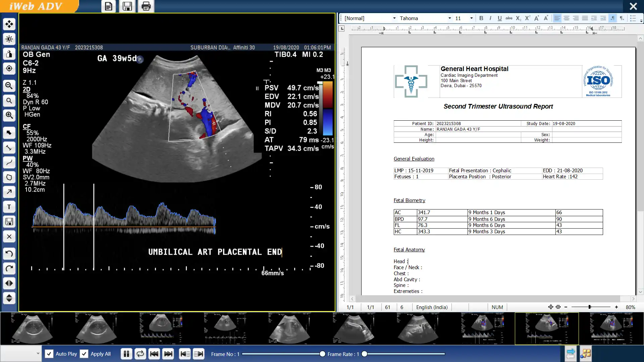644x362 pixels.
Task: Toggle loop playback
Action: tap(140, 354)
